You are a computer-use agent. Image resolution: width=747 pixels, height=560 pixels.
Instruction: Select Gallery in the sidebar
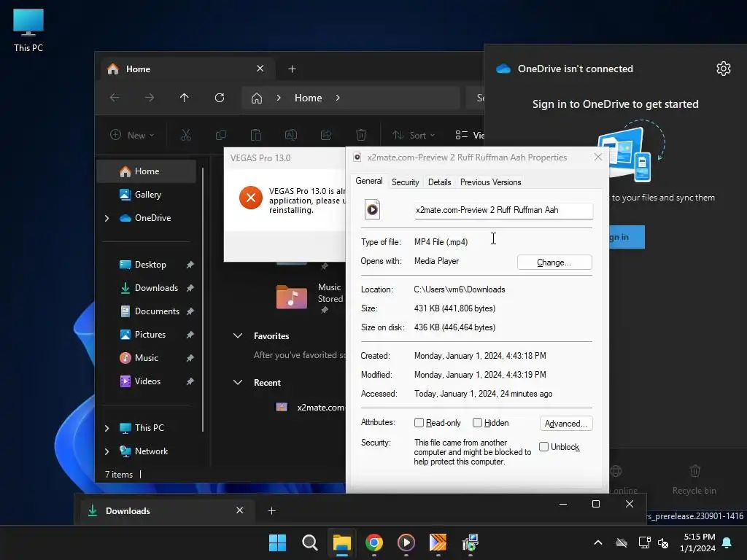tap(147, 194)
